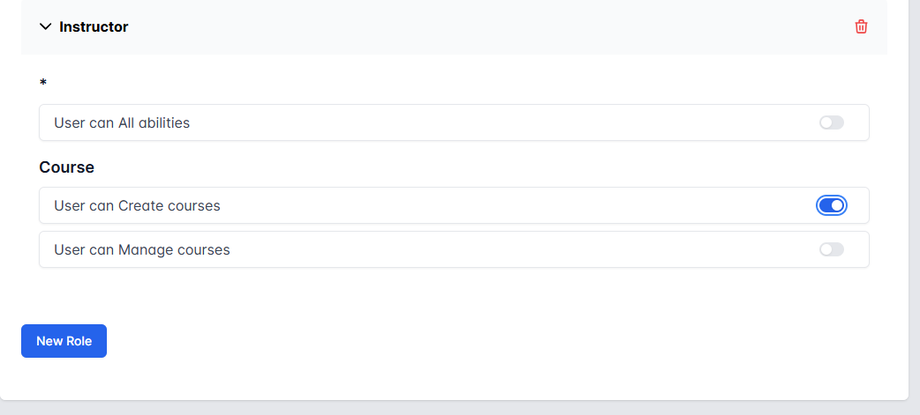
Task: Click the word "Role" on the blue button
Action: point(78,341)
